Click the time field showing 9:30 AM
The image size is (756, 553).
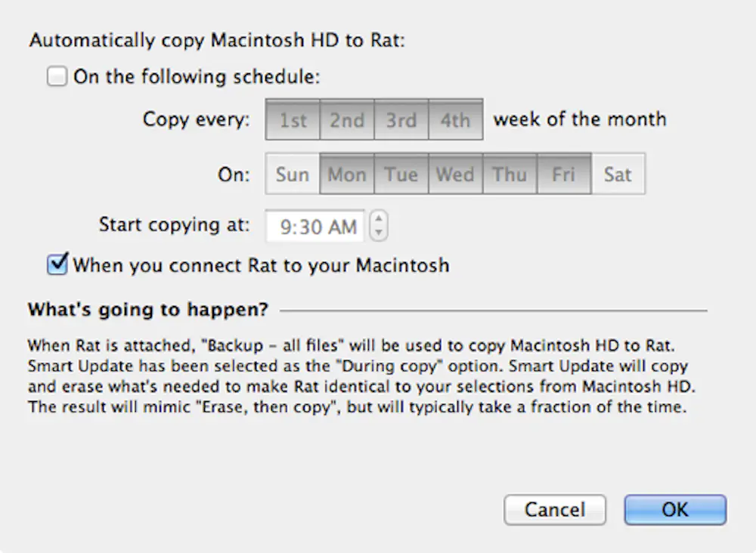(314, 226)
